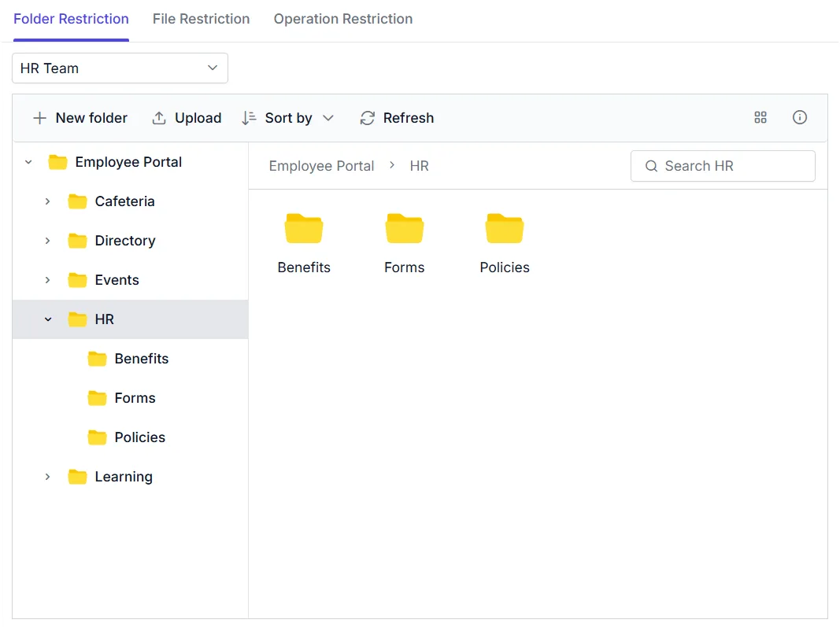Open the details info icon
Image resolution: width=840 pixels, height=627 pixels.
click(x=799, y=117)
